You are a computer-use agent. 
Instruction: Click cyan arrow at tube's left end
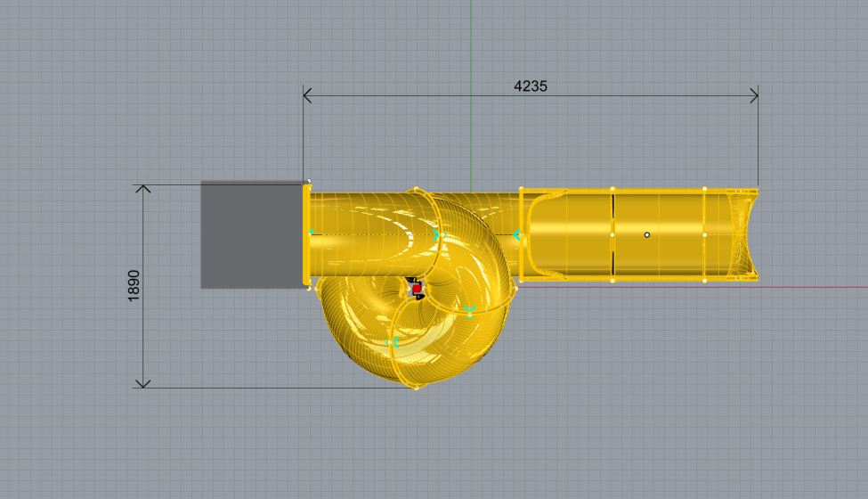tap(311, 233)
